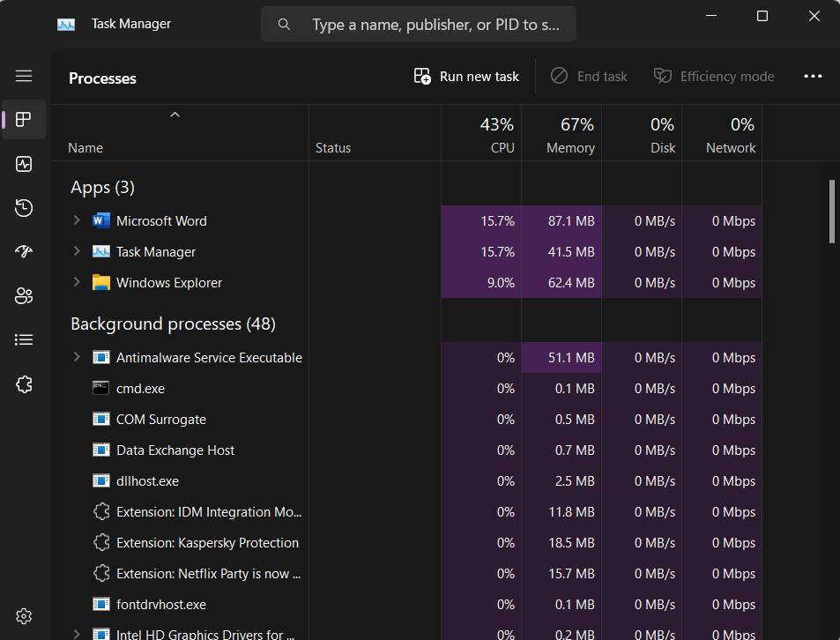
Task: Open the Performance panel icon
Action: coord(24,164)
